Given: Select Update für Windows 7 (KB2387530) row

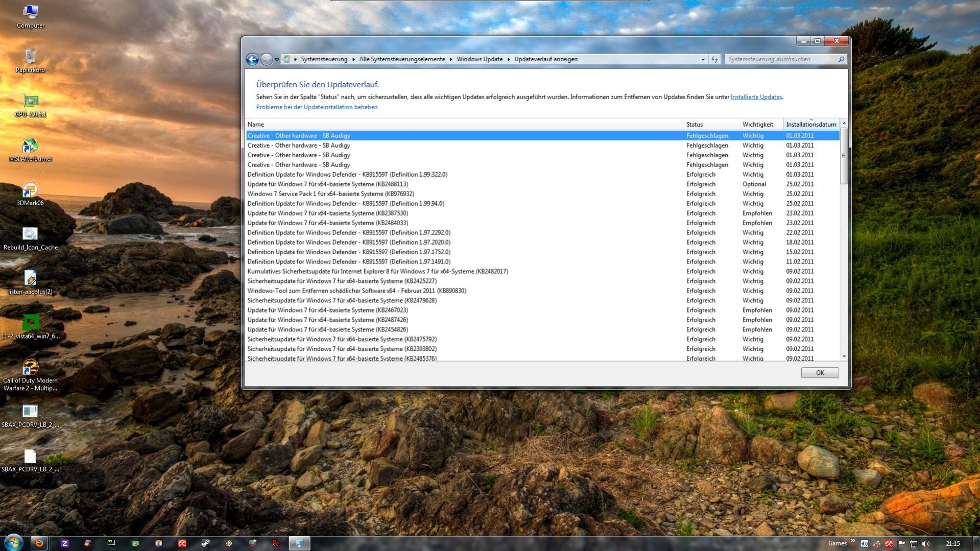Looking at the screenshot, I should click(x=542, y=213).
